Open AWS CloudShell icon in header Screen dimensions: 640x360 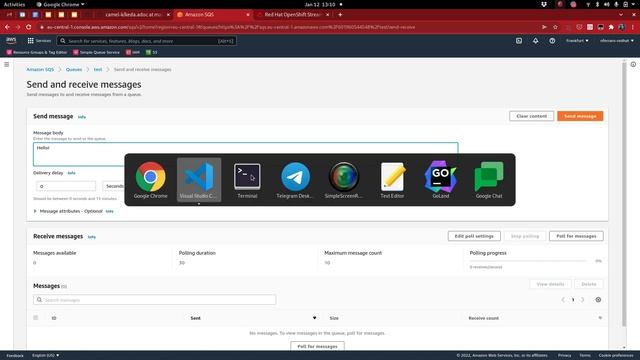pos(519,41)
